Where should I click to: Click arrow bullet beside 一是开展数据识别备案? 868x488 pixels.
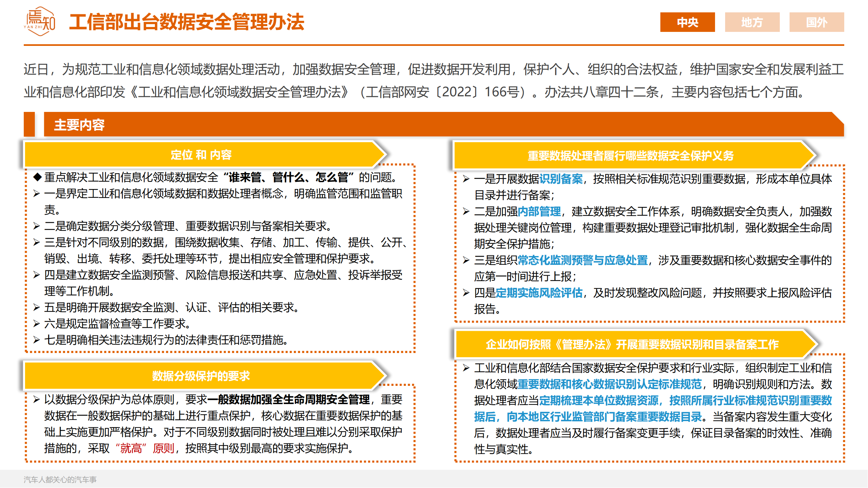point(466,179)
